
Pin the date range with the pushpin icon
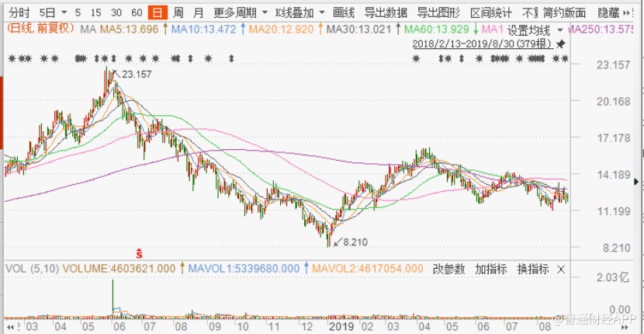tap(562, 44)
